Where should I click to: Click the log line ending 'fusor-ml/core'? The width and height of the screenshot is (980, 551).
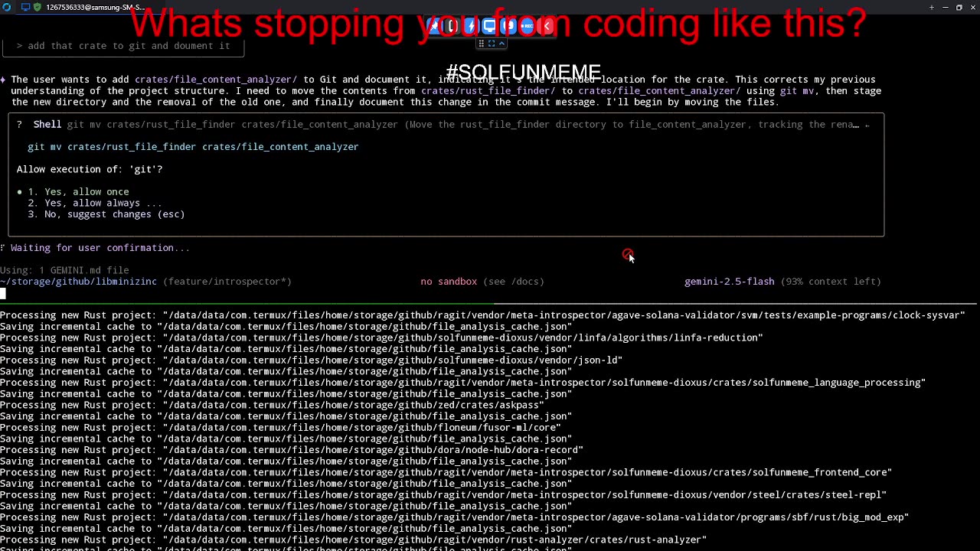(280, 428)
